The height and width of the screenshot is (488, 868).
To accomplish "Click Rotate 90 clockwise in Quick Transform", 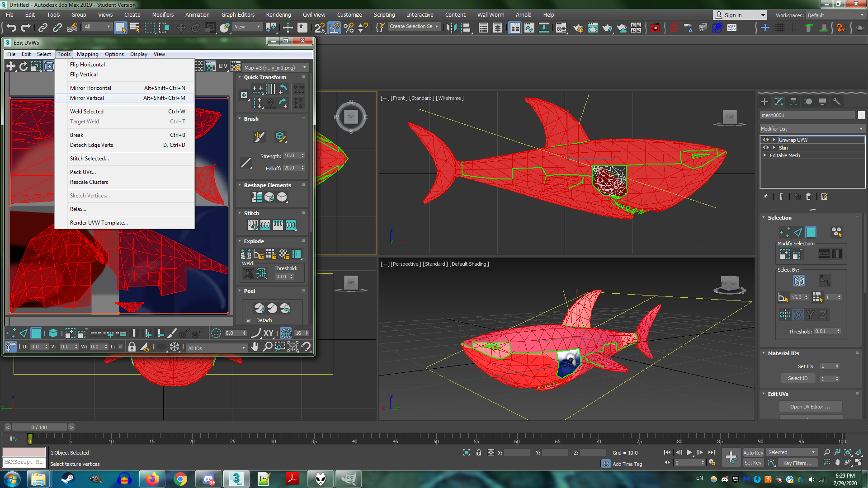I will (283, 103).
